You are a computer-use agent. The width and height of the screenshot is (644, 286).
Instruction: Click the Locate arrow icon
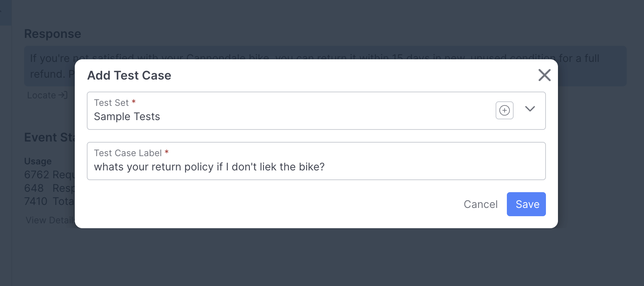pyautogui.click(x=63, y=95)
